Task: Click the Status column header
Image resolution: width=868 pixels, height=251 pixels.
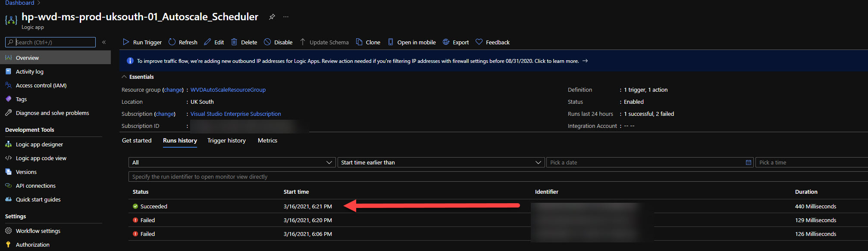Action: 141,192
